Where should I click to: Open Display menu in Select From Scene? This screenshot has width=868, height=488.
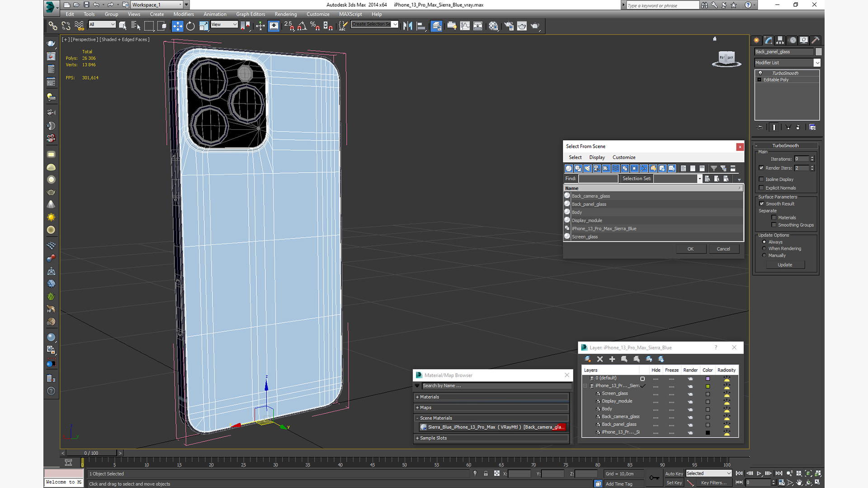point(597,157)
